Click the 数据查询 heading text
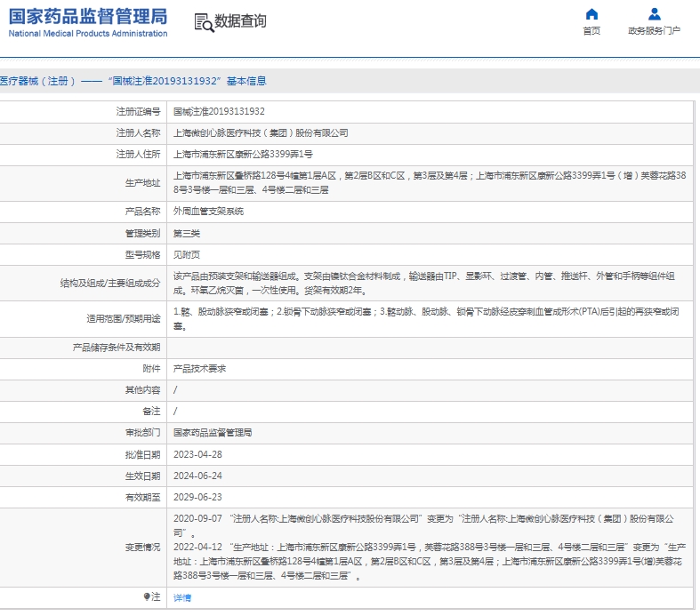Image resolution: width=700 pixels, height=616 pixels. (x=241, y=21)
